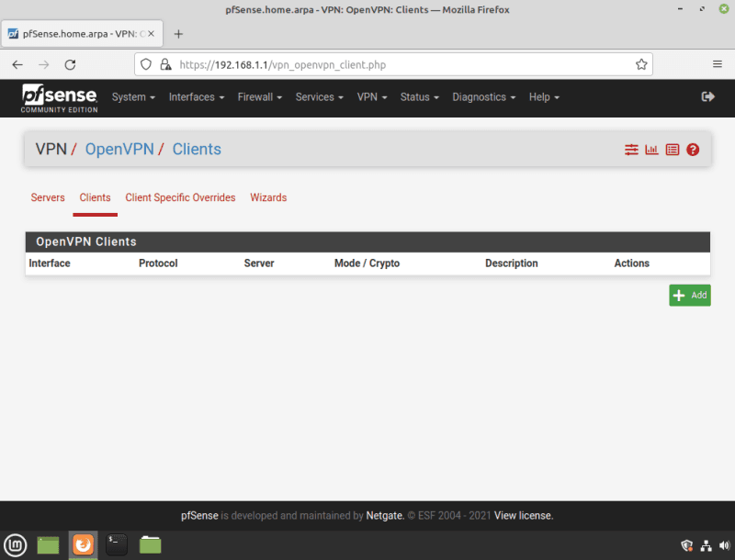Expand the Services dropdown menu
Image resolution: width=735 pixels, height=560 pixels.
pyautogui.click(x=319, y=97)
